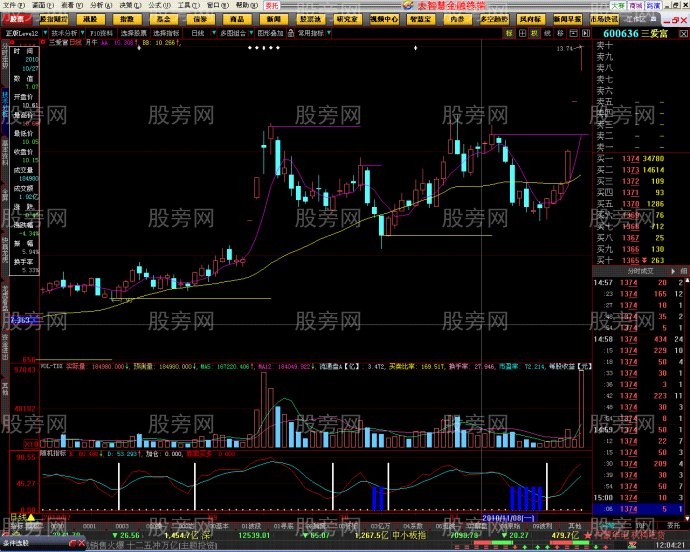
Task: Select the 委托 tab at bottom right
Action: (x=673, y=526)
